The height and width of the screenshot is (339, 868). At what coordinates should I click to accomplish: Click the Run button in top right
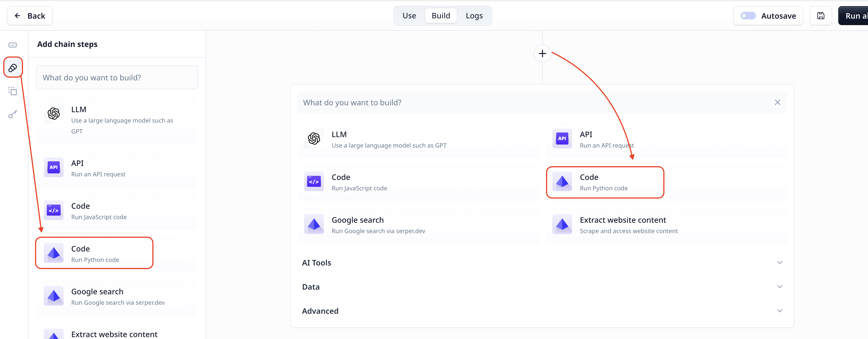[855, 16]
